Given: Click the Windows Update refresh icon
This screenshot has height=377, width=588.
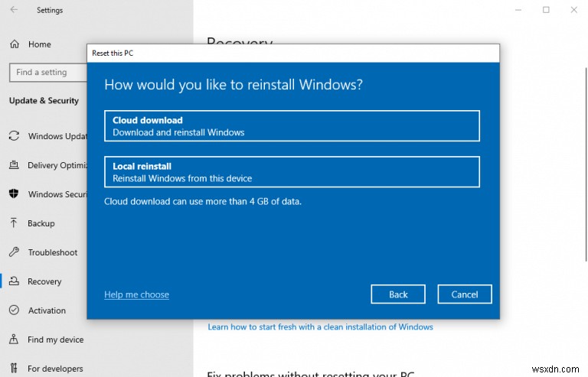Looking at the screenshot, I should pos(14,136).
